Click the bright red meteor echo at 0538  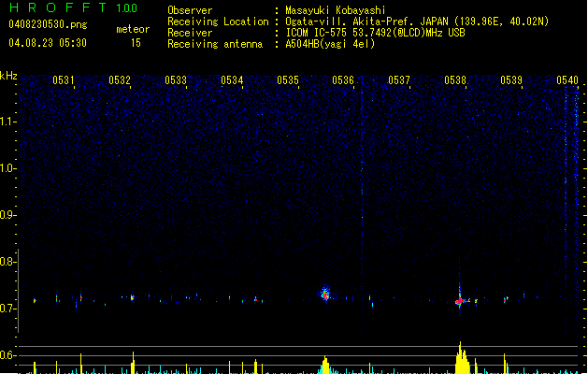(x=461, y=300)
